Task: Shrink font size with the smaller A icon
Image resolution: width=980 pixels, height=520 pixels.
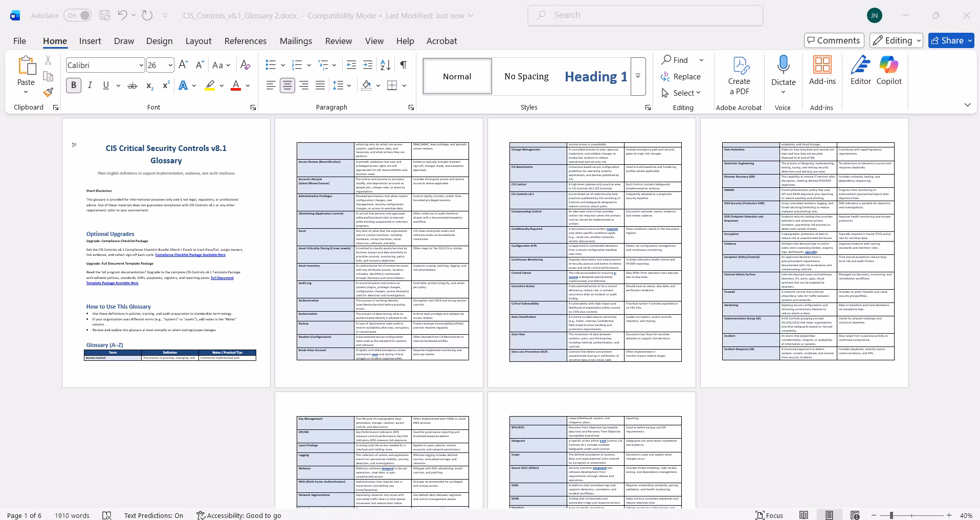Action: pyautogui.click(x=200, y=65)
